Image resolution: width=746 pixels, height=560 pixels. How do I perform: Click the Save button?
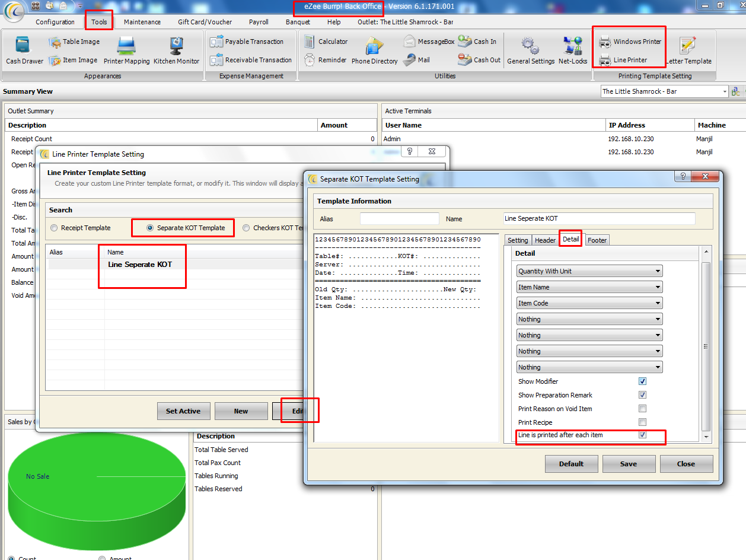point(629,464)
